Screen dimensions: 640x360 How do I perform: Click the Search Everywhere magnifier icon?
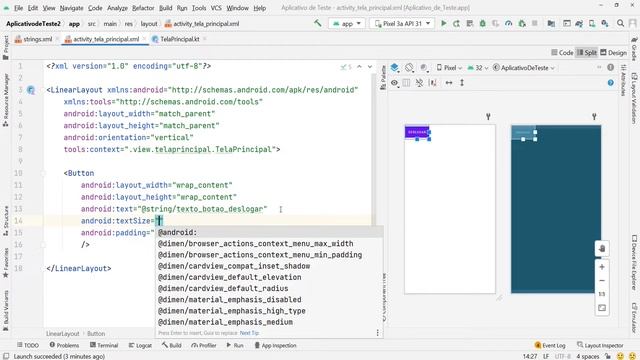tap(620, 24)
